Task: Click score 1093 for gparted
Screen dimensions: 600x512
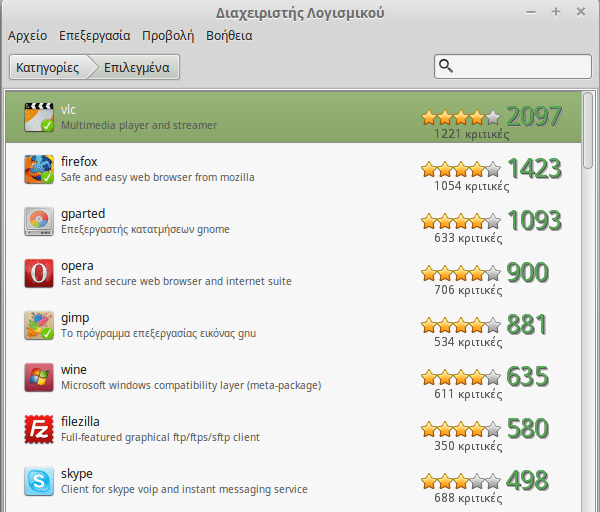Action: click(535, 220)
